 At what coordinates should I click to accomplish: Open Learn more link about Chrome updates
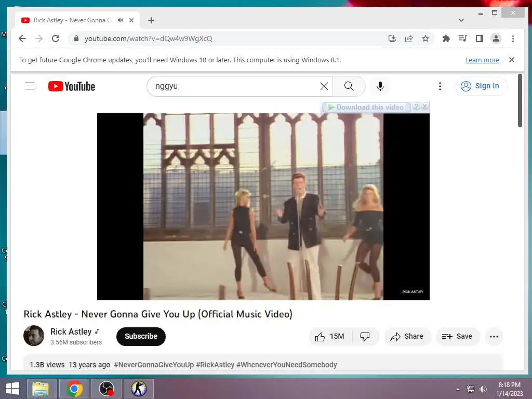coord(482,60)
